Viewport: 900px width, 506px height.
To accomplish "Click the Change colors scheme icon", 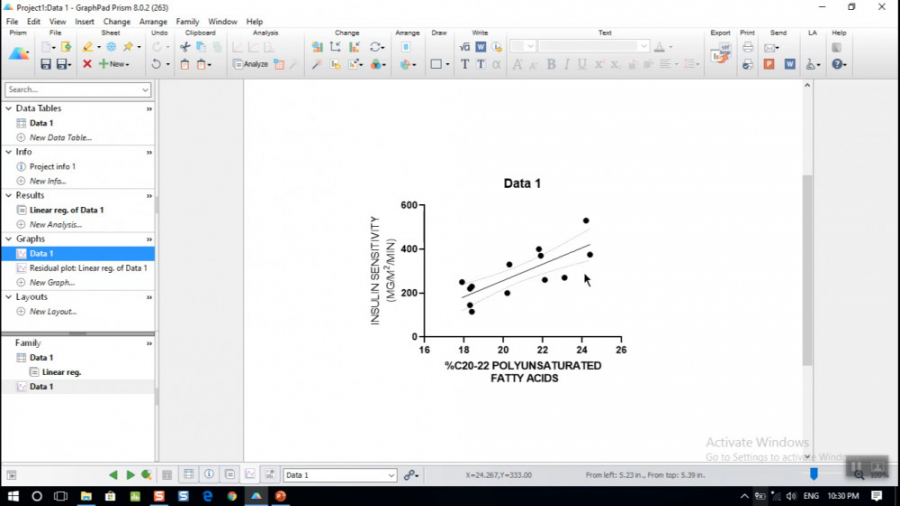I will click(x=376, y=64).
